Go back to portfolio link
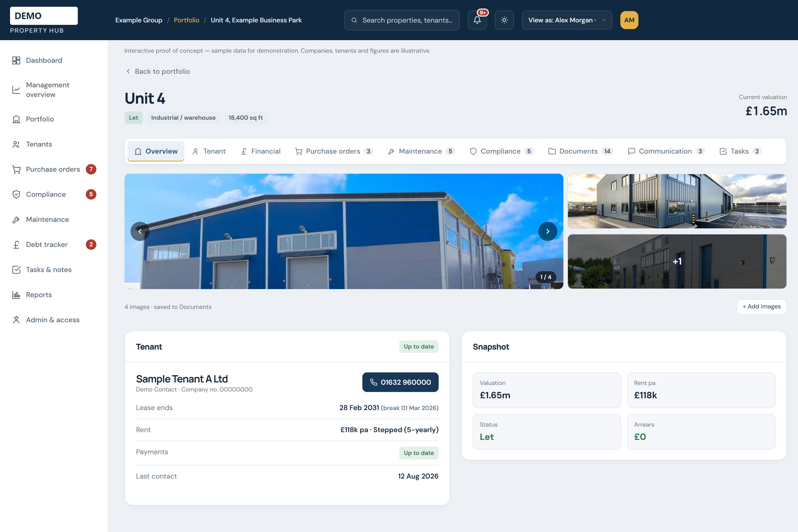Image resolution: width=798 pixels, height=532 pixels. pos(158,71)
